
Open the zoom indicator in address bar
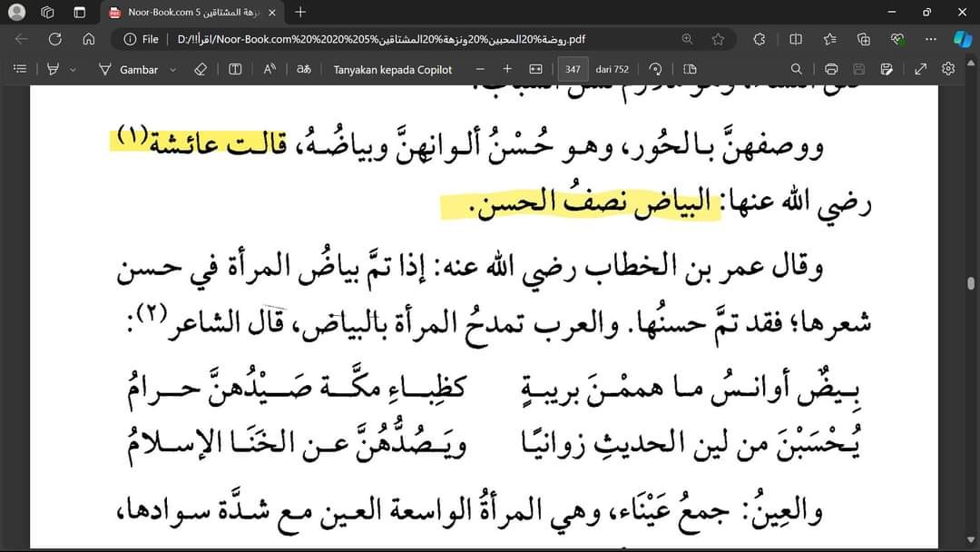point(688,39)
